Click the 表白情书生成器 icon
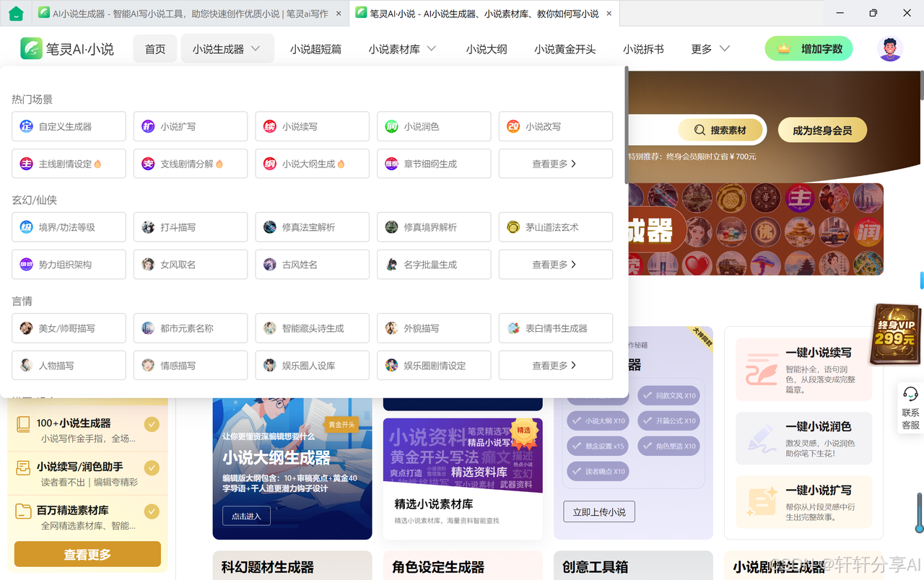This screenshot has height=580, width=924. (x=513, y=328)
